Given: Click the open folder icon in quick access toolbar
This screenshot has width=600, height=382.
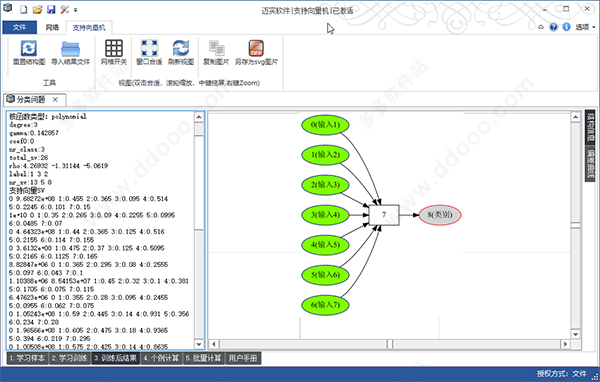Looking at the screenshot, I should tap(37, 10).
